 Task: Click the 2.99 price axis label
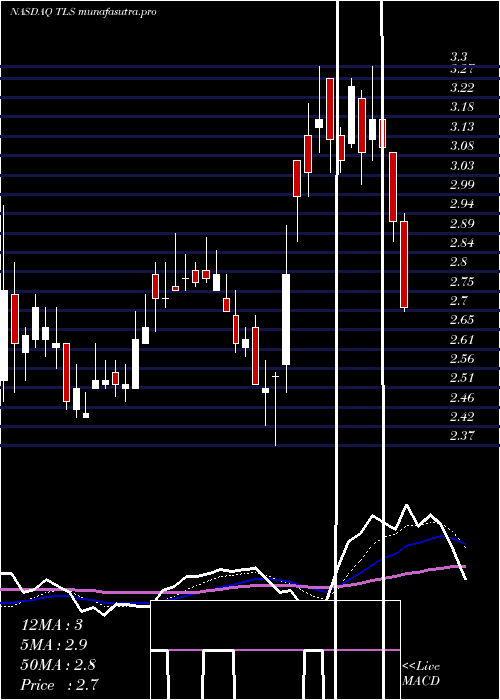pos(461,185)
